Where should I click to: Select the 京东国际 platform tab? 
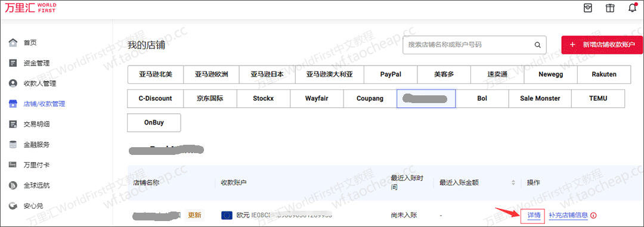(x=210, y=98)
